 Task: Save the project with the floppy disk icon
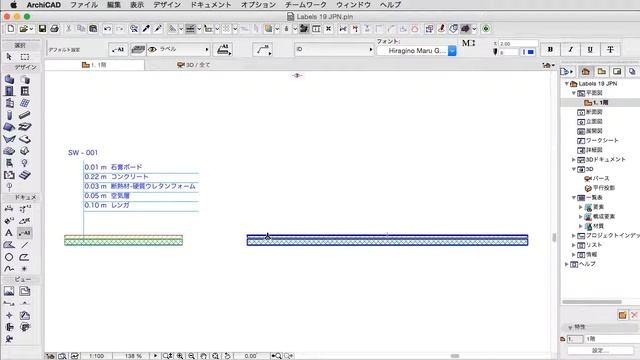coord(42,29)
